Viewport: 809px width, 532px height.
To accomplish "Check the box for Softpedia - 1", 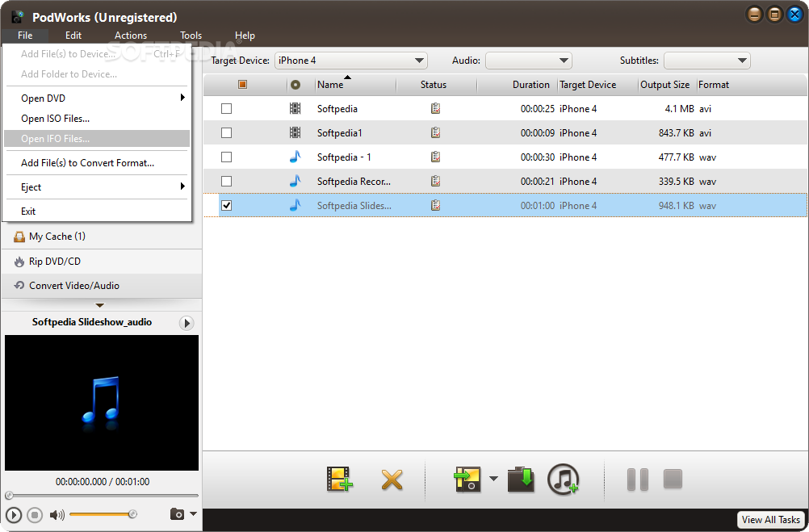I will click(227, 157).
